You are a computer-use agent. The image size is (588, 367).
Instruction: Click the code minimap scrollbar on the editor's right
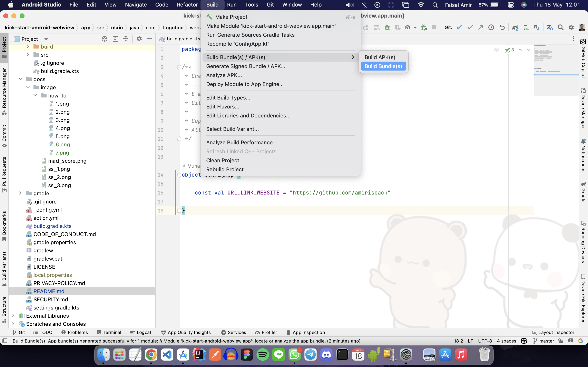[x=556, y=70]
